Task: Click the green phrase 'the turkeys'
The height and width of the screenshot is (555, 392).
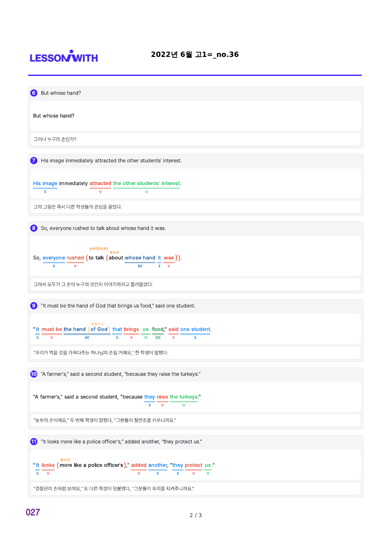Action: (184, 397)
